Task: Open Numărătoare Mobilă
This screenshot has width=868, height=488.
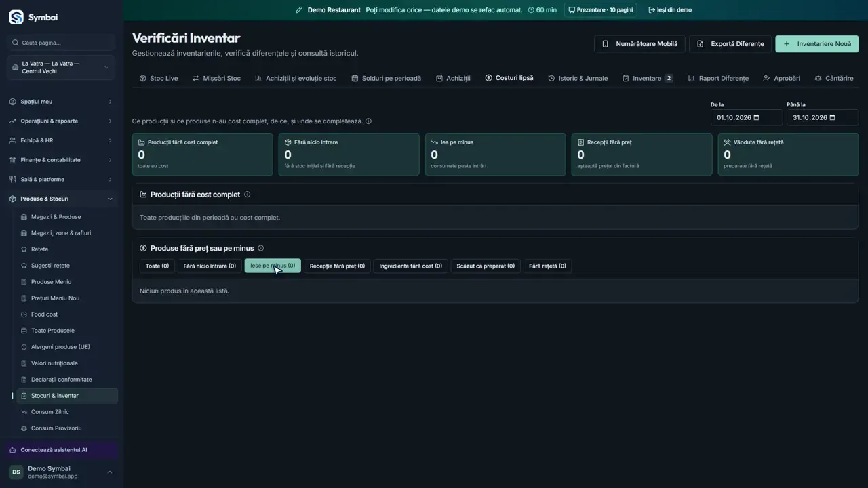Action: [640, 44]
